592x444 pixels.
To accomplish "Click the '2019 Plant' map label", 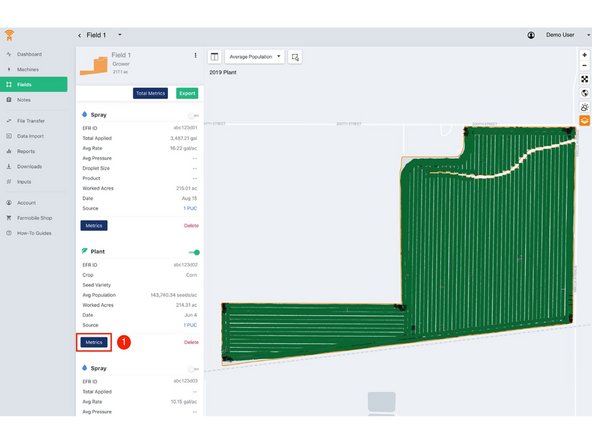I will click(x=223, y=72).
